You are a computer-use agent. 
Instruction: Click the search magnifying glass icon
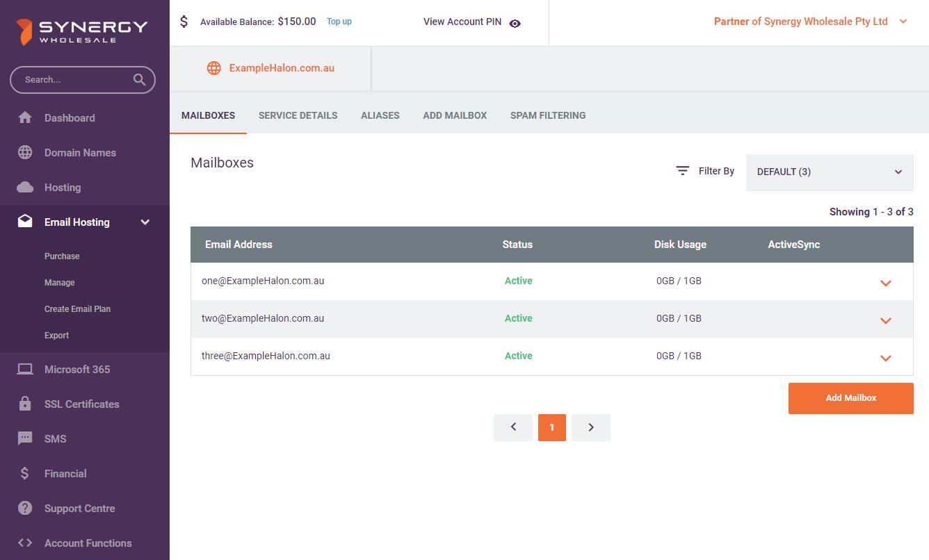tap(140, 79)
